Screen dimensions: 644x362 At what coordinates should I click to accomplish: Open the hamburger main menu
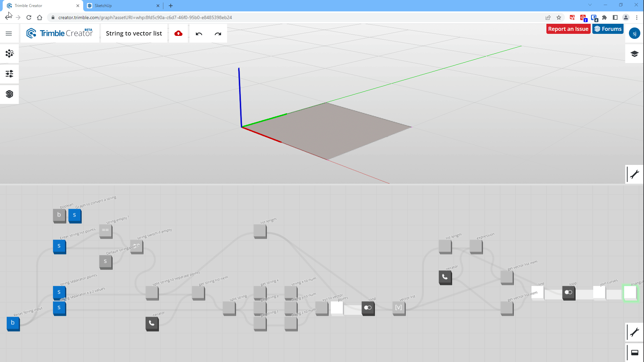pos(9,34)
